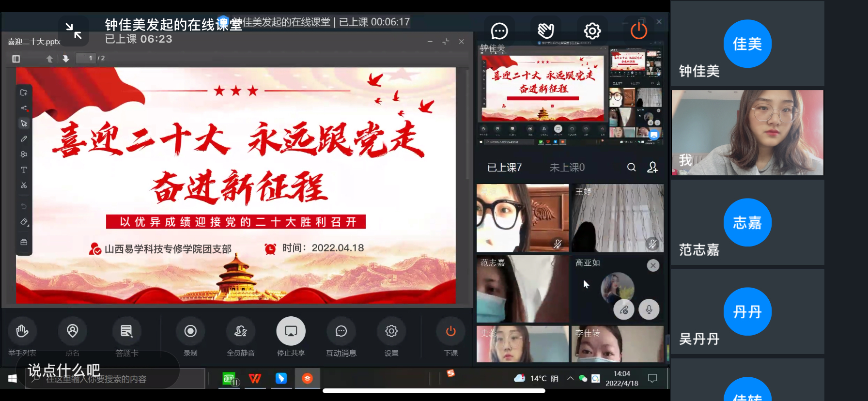Open the blue bird app in the taskbar

(281, 379)
